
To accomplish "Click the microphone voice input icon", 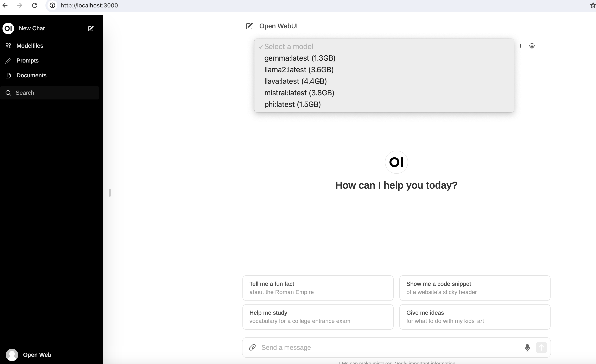I will pyautogui.click(x=527, y=347).
